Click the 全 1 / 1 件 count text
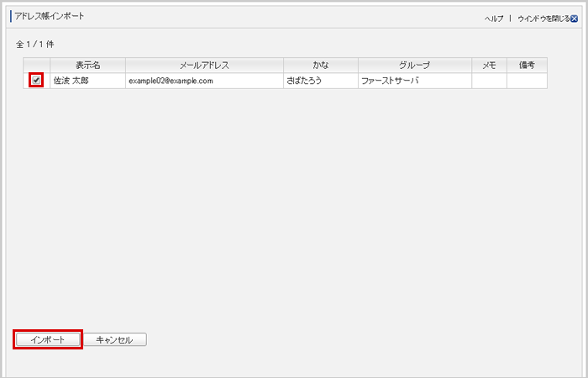The image size is (588, 378). tap(35, 45)
